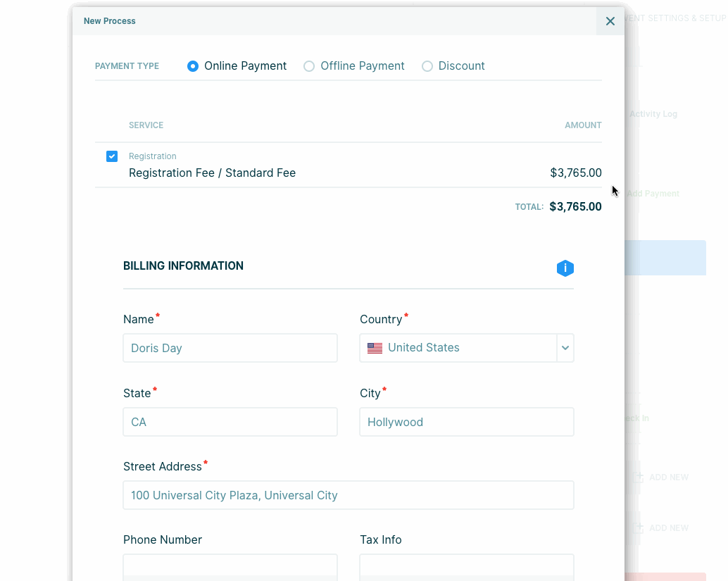This screenshot has height=581, width=728.
Task: Edit the Street Address input field
Action: tap(348, 495)
